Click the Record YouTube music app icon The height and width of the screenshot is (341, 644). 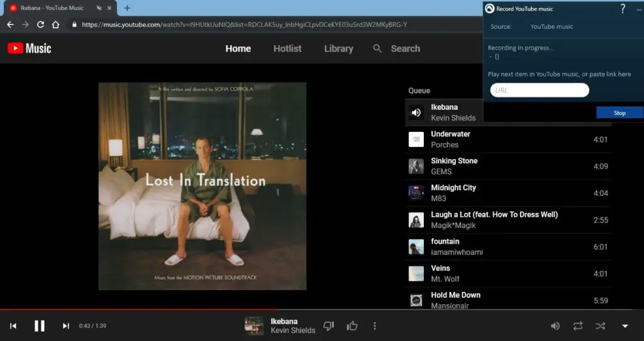489,8
